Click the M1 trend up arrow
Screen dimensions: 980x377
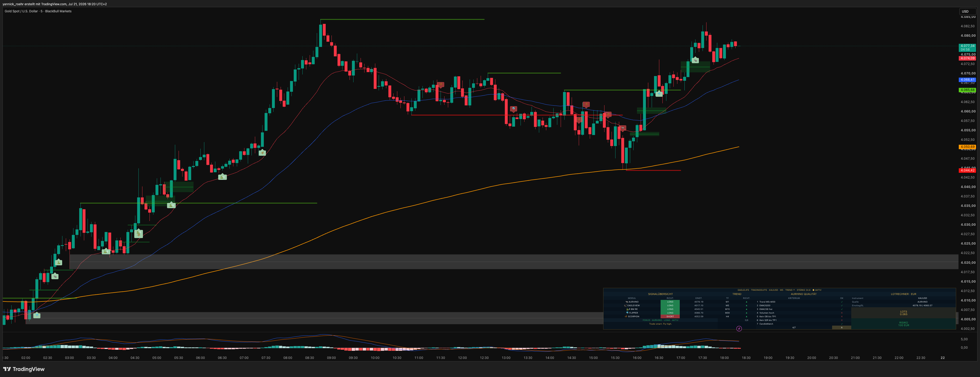point(747,302)
